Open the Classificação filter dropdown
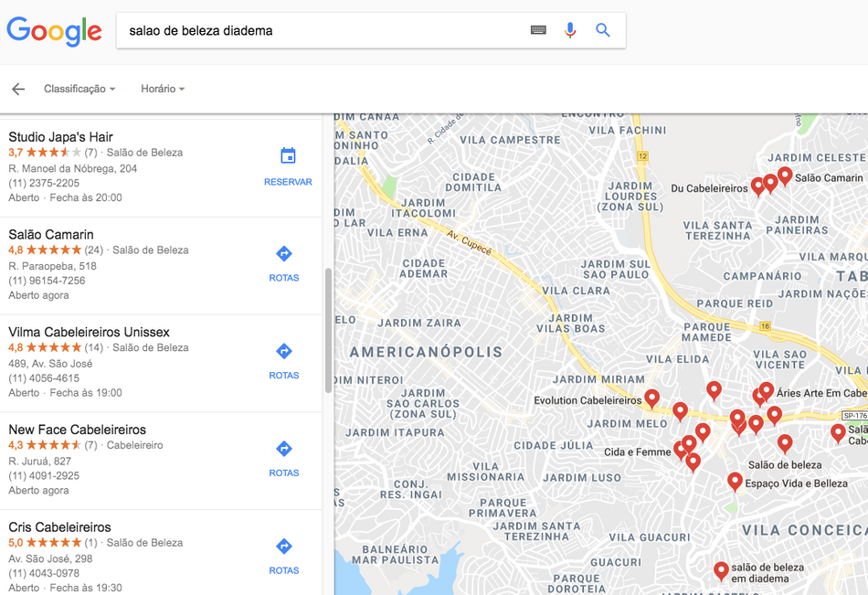This screenshot has width=868, height=595. click(79, 89)
